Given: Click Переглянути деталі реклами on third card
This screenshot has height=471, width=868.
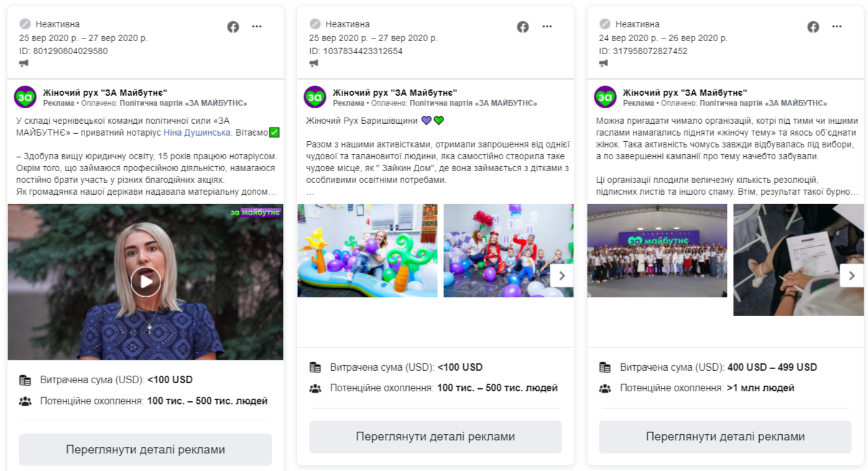Looking at the screenshot, I should click(725, 437).
